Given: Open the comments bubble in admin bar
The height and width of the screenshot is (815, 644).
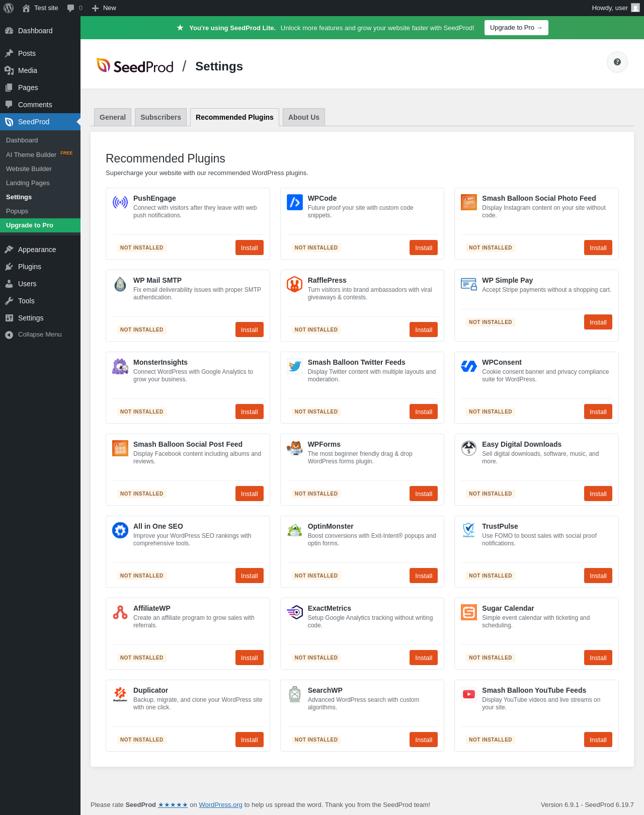Looking at the screenshot, I should tap(74, 8).
